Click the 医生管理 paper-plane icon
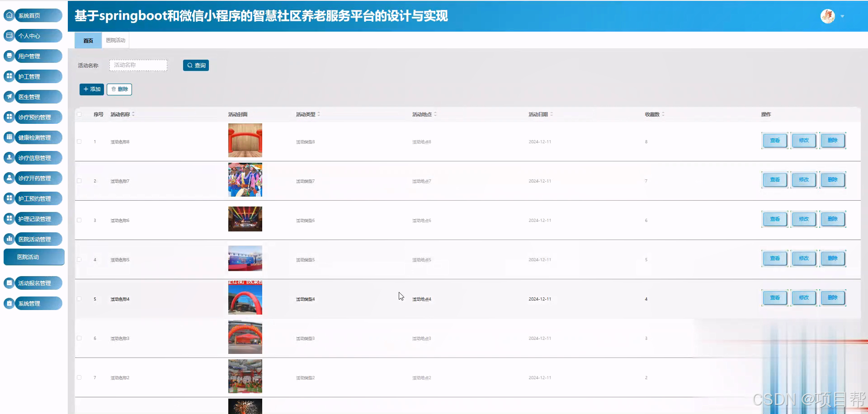The width and height of the screenshot is (868, 414). coord(9,96)
